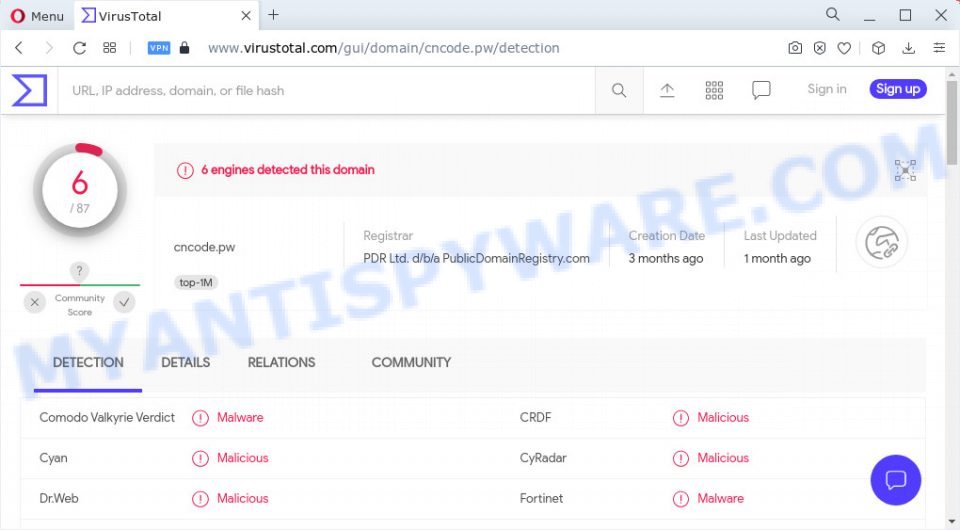This screenshot has height=530, width=960.
Task: Open the comments speech bubble icon in the header
Action: pos(761,91)
